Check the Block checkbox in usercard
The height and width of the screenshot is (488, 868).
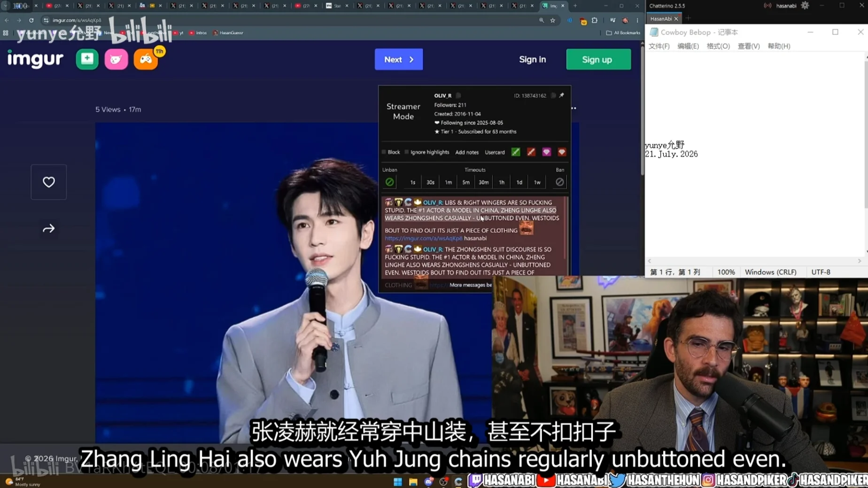[x=384, y=152]
